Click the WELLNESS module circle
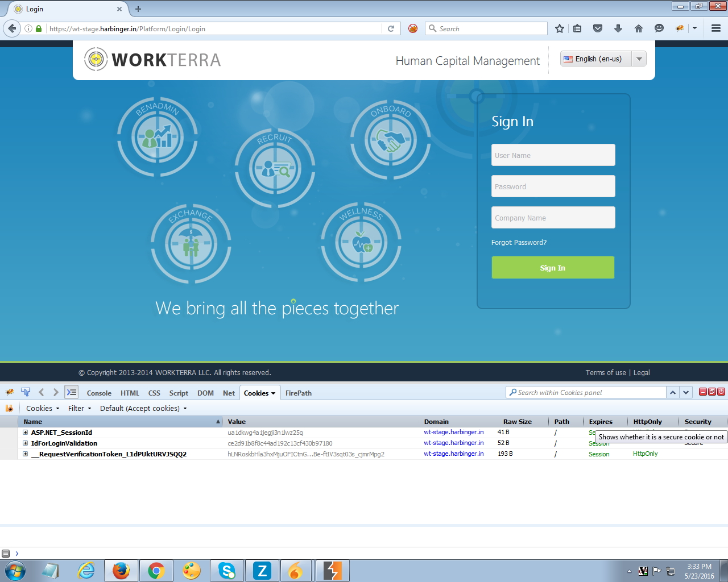 pos(361,242)
